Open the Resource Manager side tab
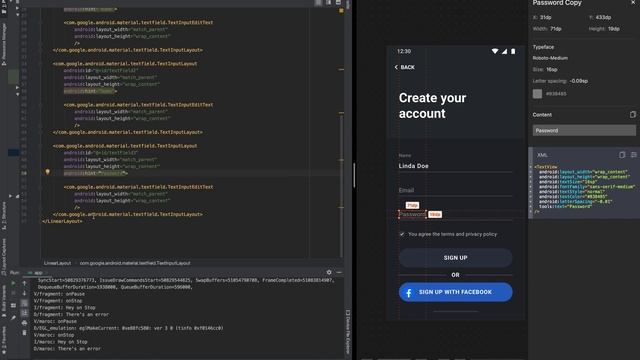Screen dimensions: 640x360 pyautogui.click(x=4, y=44)
